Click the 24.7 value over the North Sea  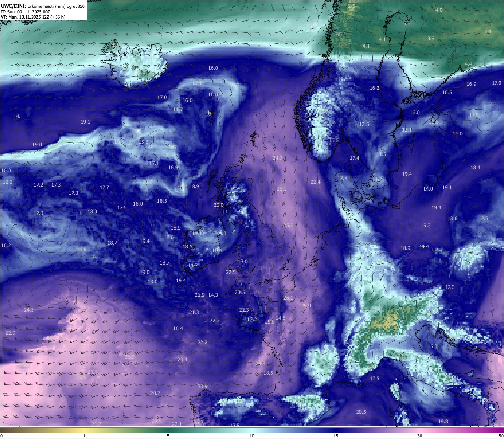point(277,158)
